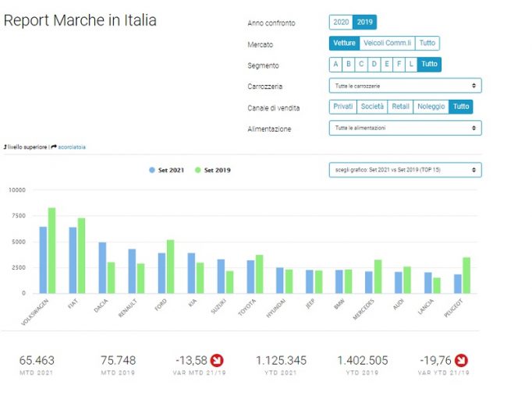Viewport: 532px width, 399px height.
Task: Click the YTD 2021 value 1.125.345
Action: tap(281, 360)
